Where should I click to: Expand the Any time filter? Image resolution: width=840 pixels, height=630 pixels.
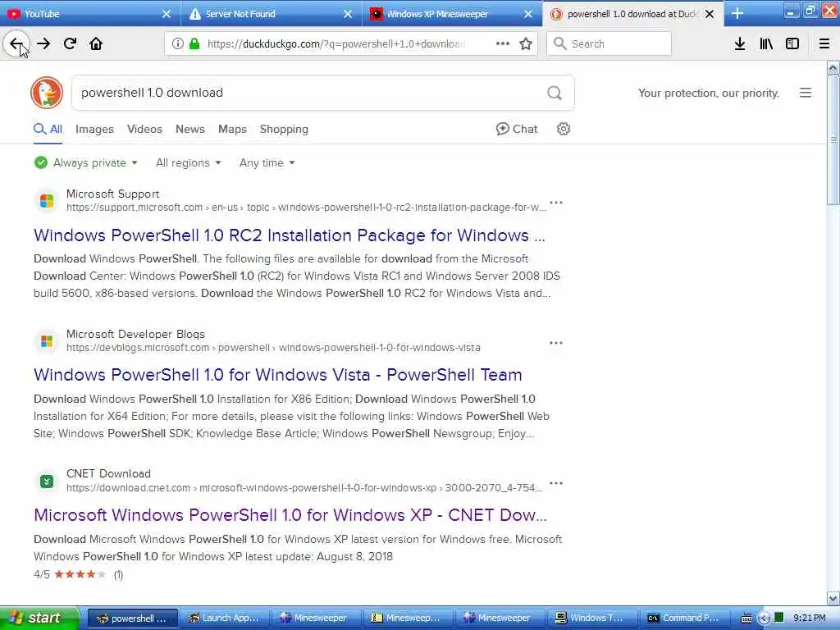click(267, 162)
